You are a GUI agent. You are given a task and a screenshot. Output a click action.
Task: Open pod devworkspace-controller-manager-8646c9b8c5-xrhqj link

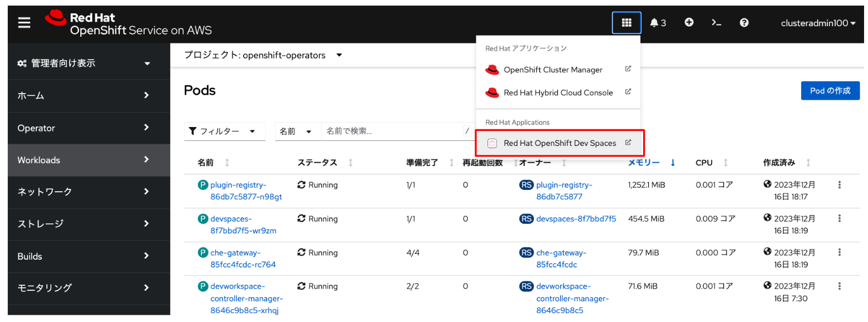[247, 298]
